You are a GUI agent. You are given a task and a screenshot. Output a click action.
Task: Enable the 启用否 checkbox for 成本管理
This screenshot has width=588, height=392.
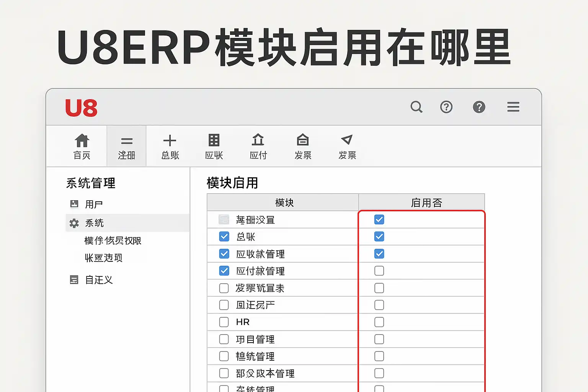[x=379, y=373]
